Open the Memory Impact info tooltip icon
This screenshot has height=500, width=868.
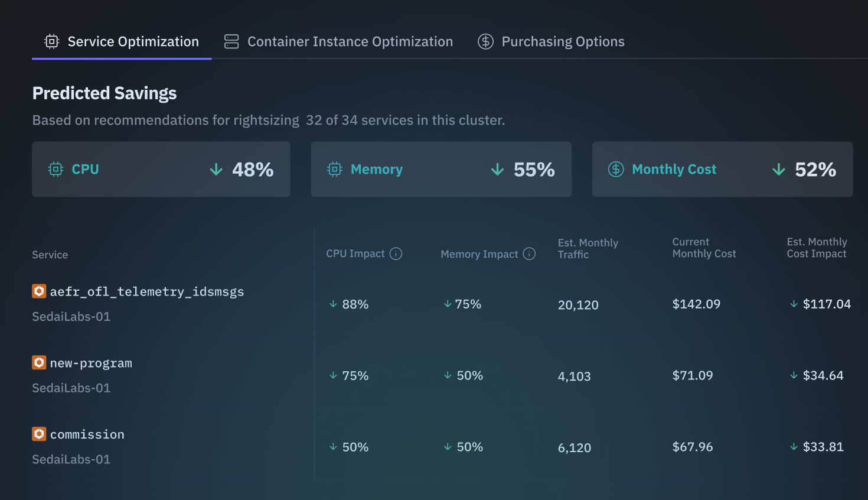point(530,254)
